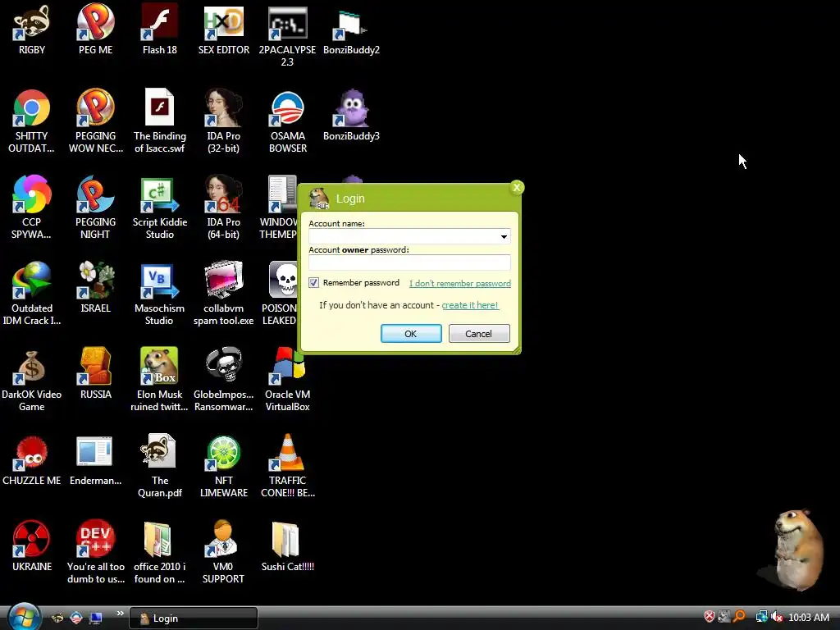Click the "I don't remember password" link
This screenshot has height=630, width=840.
click(460, 283)
